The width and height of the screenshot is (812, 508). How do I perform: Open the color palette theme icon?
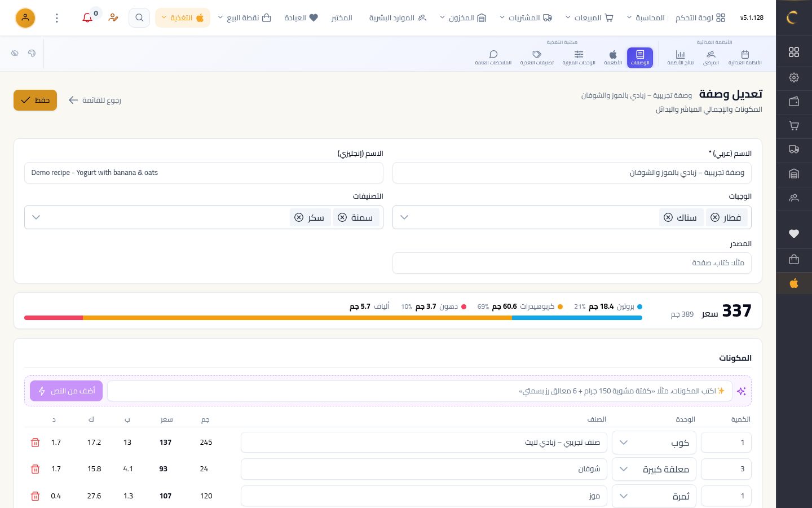[x=32, y=53]
